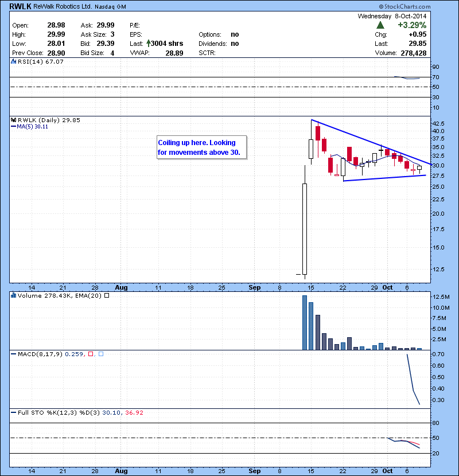The width and height of the screenshot is (459, 476).
Task: Click the Ask Size label
Action: pos(94,34)
